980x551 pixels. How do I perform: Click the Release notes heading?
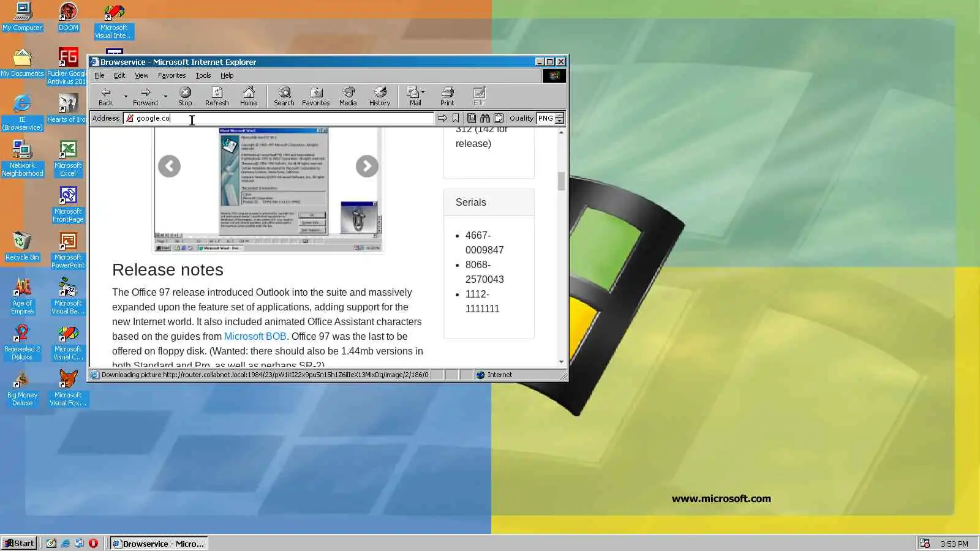point(167,270)
